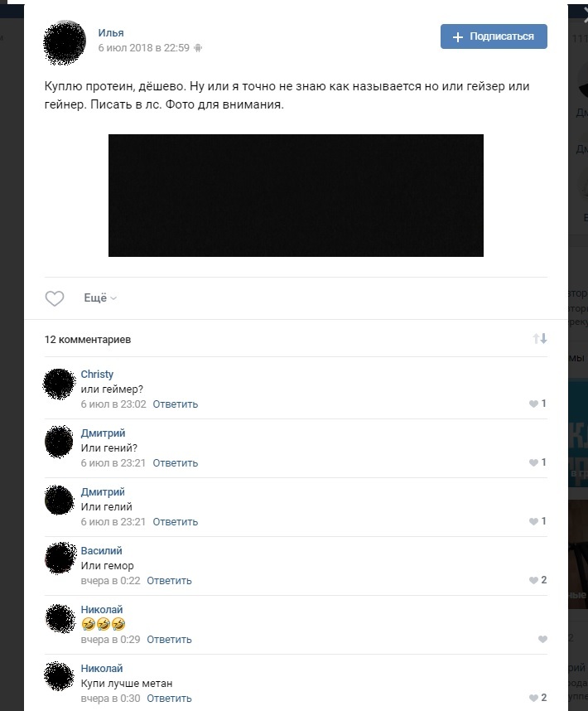Screen dimensions: 588x711
Task: Toggle comment sort order arrows icon
Action: tap(539, 339)
